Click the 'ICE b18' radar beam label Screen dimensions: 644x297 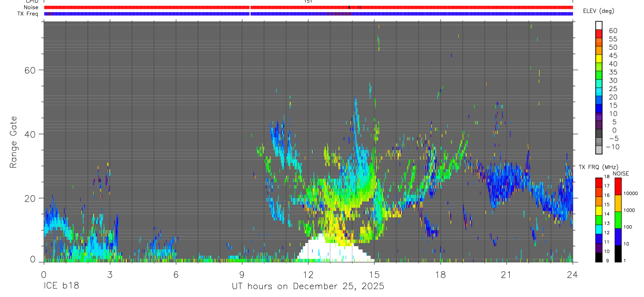(x=61, y=287)
